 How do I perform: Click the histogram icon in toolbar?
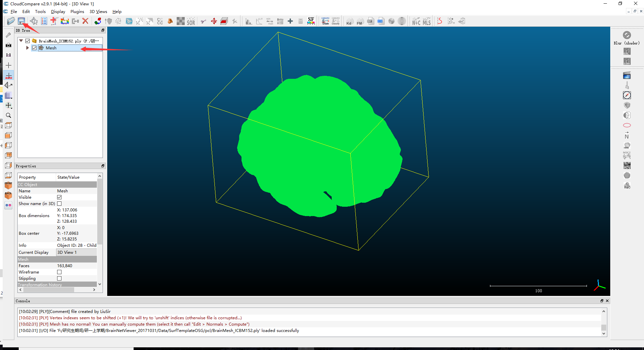pyautogui.click(x=249, y=21)
